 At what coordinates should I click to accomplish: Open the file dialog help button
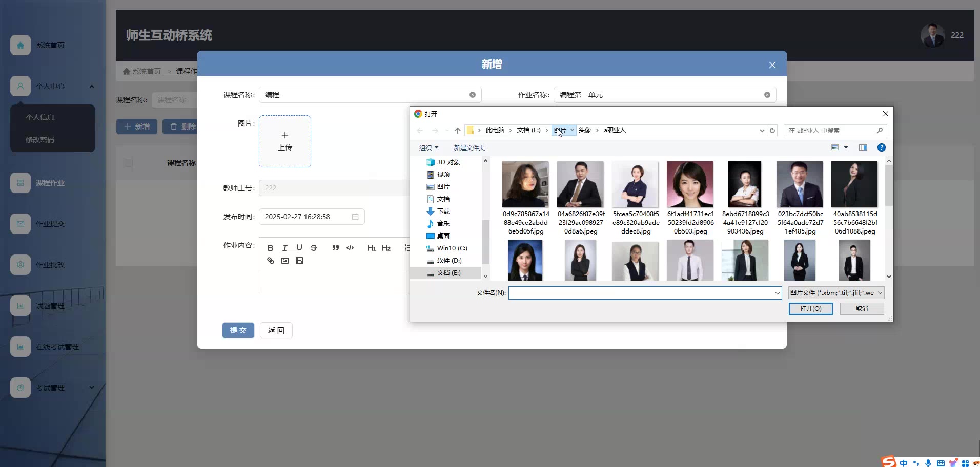[882, 147]
